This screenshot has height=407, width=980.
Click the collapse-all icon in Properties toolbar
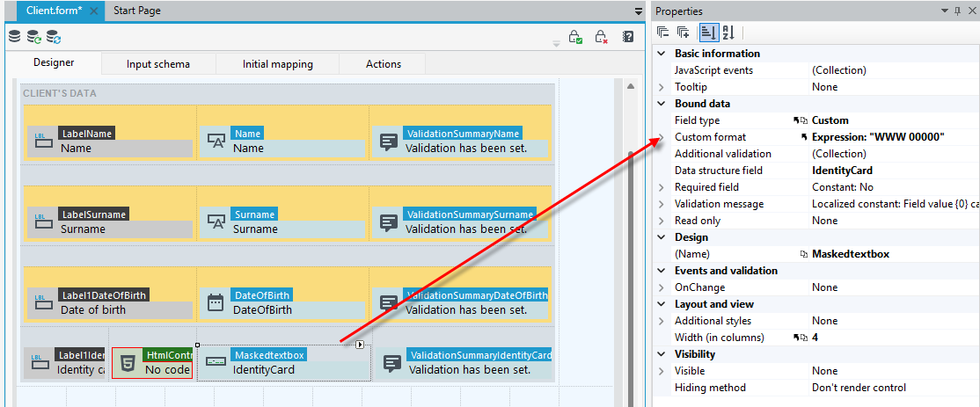[x=663, y=33]
